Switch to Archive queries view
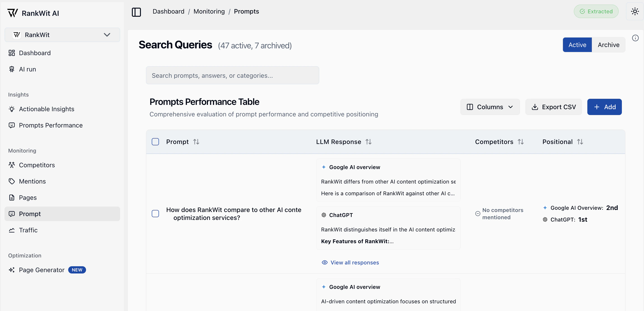 coord(608,45)
